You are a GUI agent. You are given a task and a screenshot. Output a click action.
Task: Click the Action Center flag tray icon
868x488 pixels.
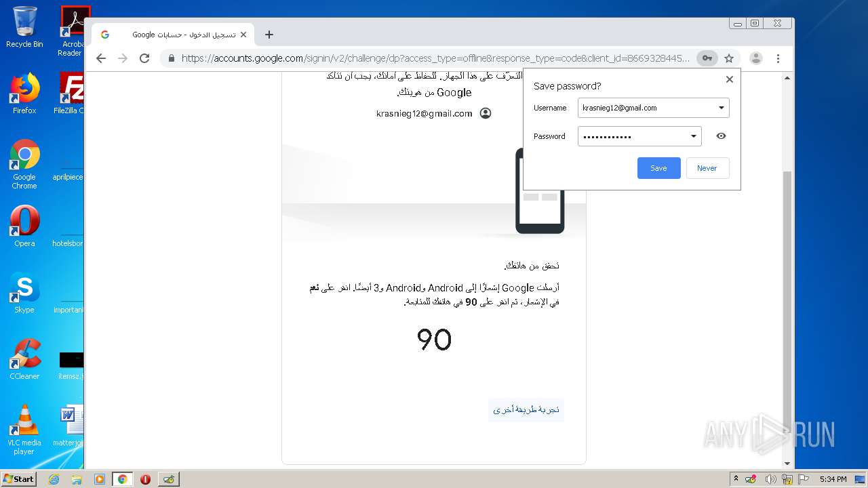(804, 479)
